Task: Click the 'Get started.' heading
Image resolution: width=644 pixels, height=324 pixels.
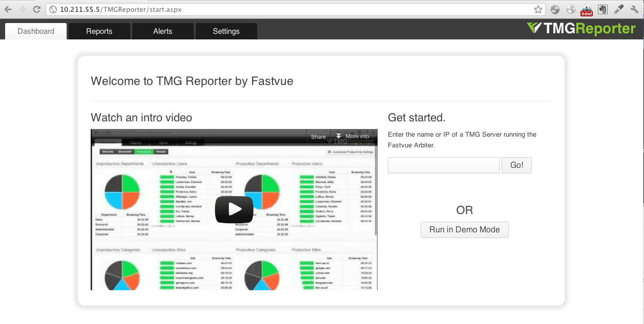Action: click(417, 118)
